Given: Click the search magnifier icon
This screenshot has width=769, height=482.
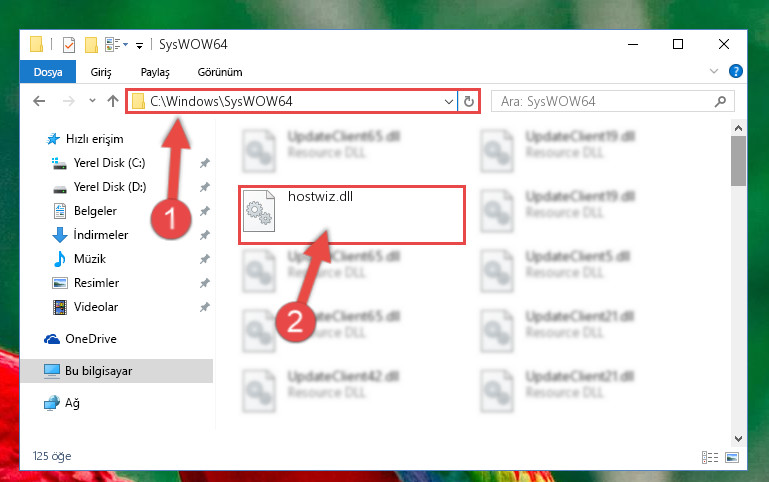Looking at the screenshot, I should (x=720, y=101).
